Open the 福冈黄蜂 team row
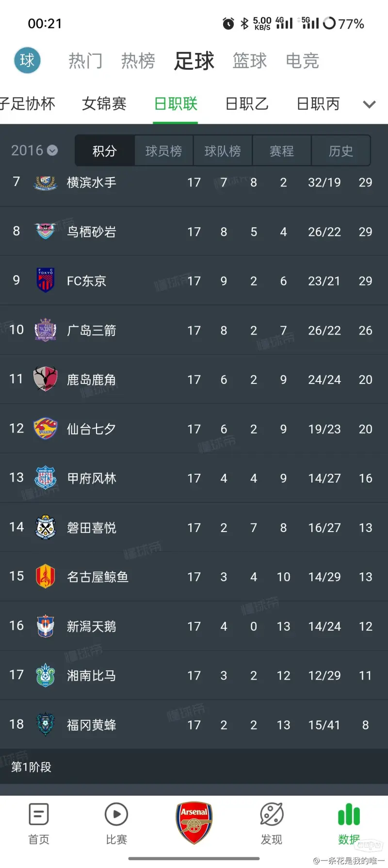 coord(194,724)
